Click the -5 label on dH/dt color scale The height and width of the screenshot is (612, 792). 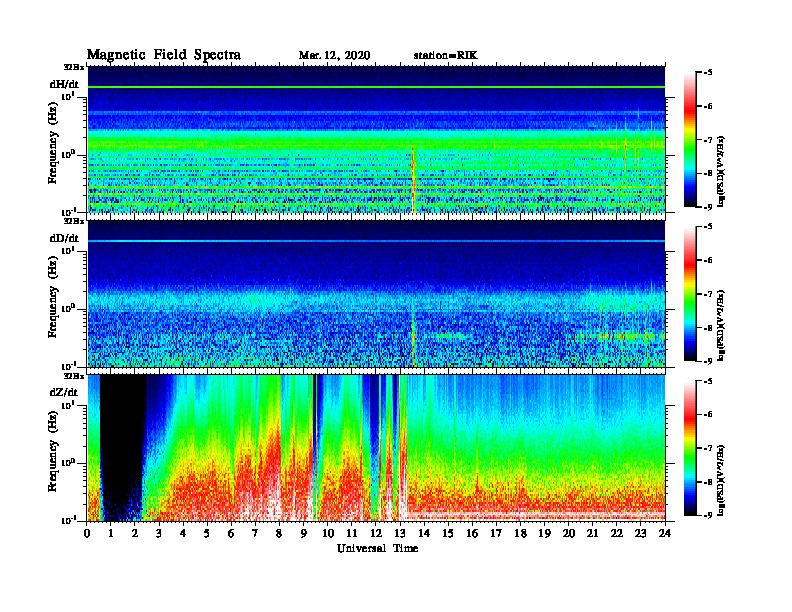pyautogui.click(x=707, y=73)
